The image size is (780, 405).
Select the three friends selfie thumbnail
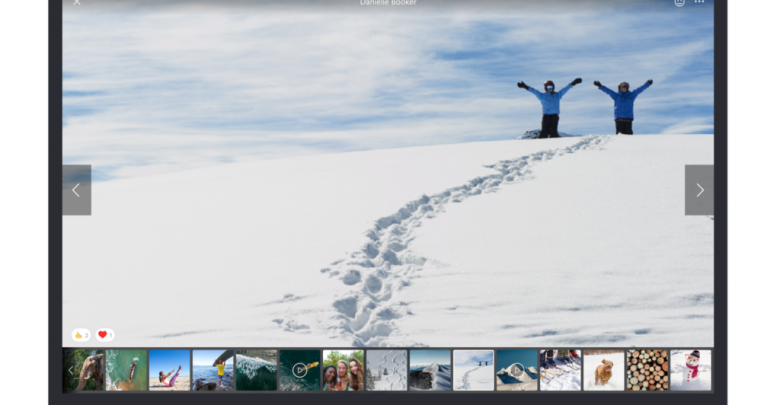tap(343, 370)
